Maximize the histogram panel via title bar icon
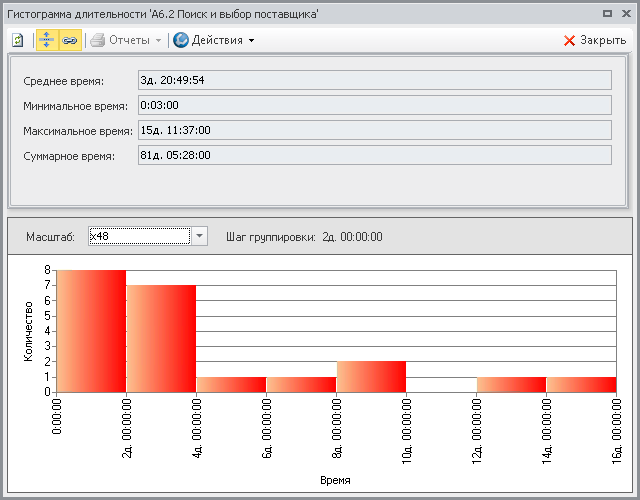The image size is (640, 500). click(x=608, y=13)
